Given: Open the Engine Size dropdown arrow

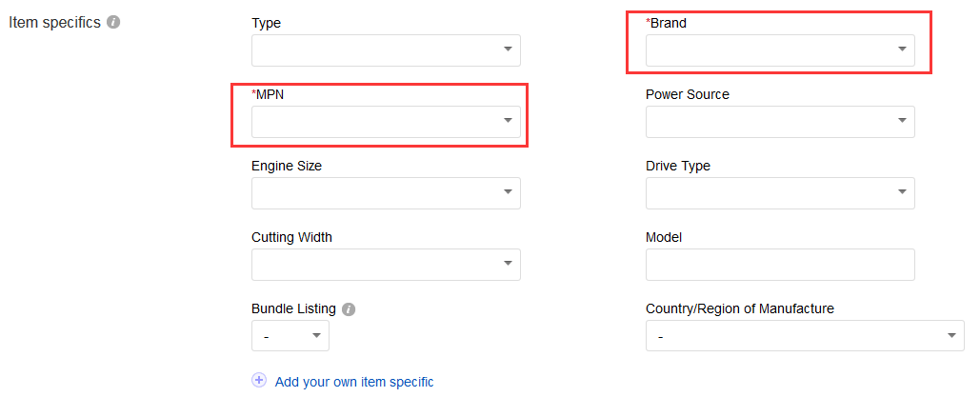Looking at the screenshot, I should [509, 192].
